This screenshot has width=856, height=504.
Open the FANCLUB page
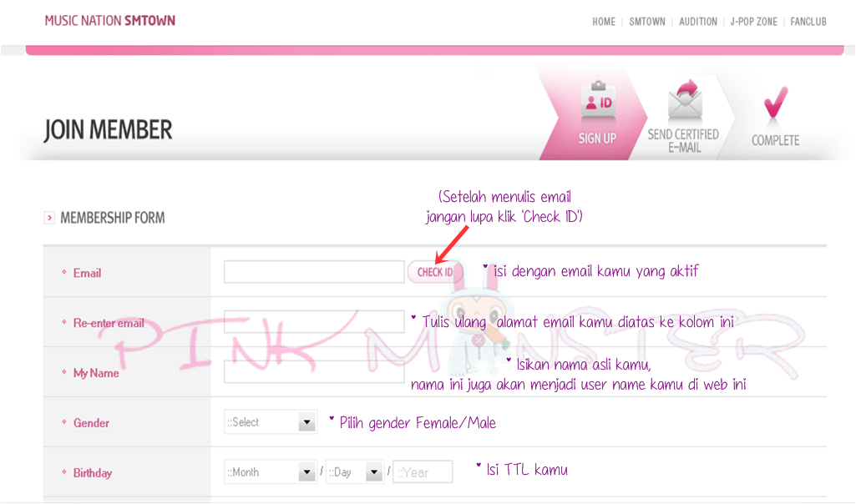pyautogui.click(x=808, y=22)
